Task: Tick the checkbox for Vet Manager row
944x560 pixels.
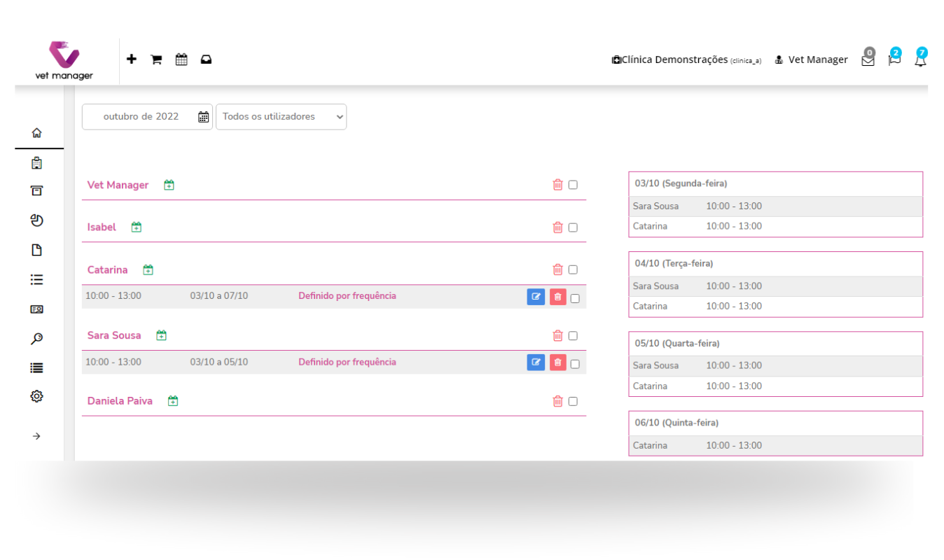Action: click(573, 185)
